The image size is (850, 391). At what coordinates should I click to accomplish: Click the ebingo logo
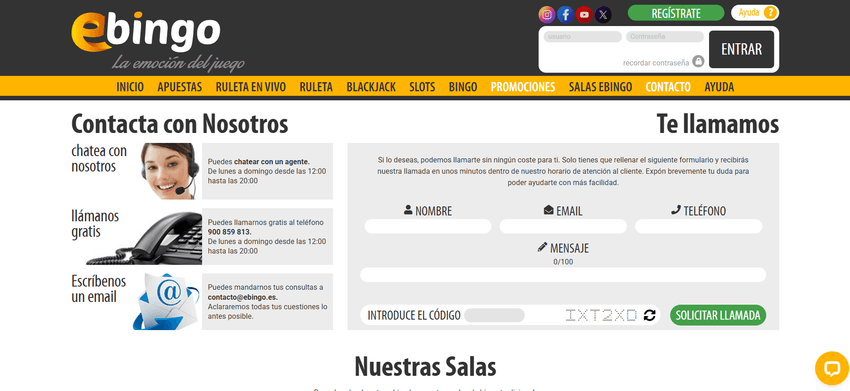click(x=146, y=32)
